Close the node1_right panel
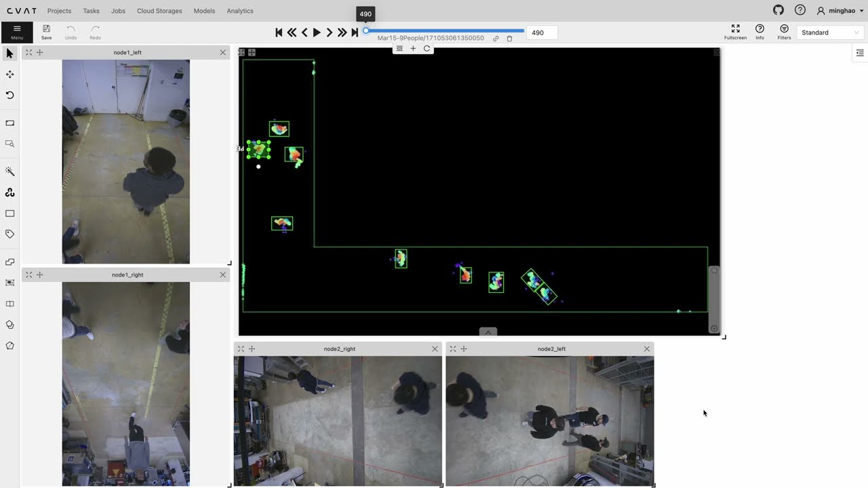Viewport: 868px width, 488px height. (222, 274)
